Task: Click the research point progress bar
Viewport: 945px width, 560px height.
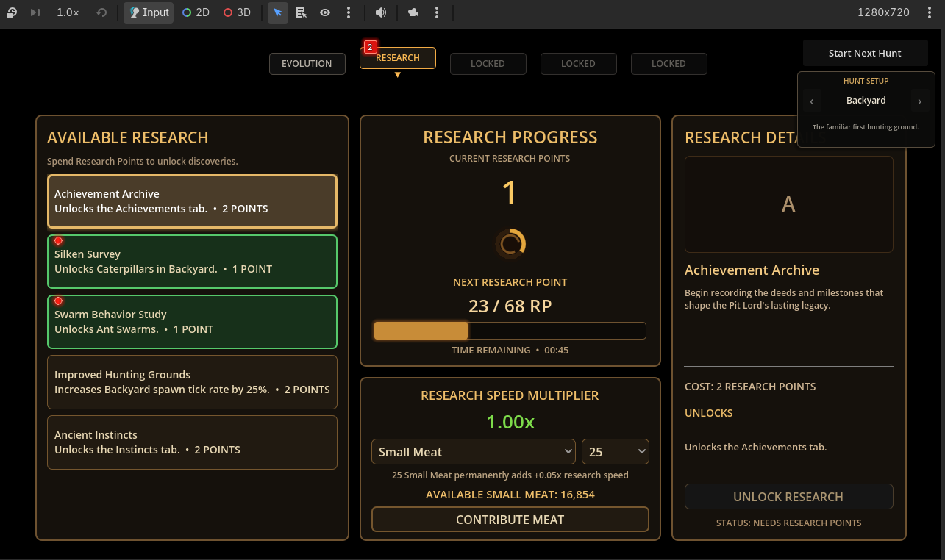Action: 510,331
